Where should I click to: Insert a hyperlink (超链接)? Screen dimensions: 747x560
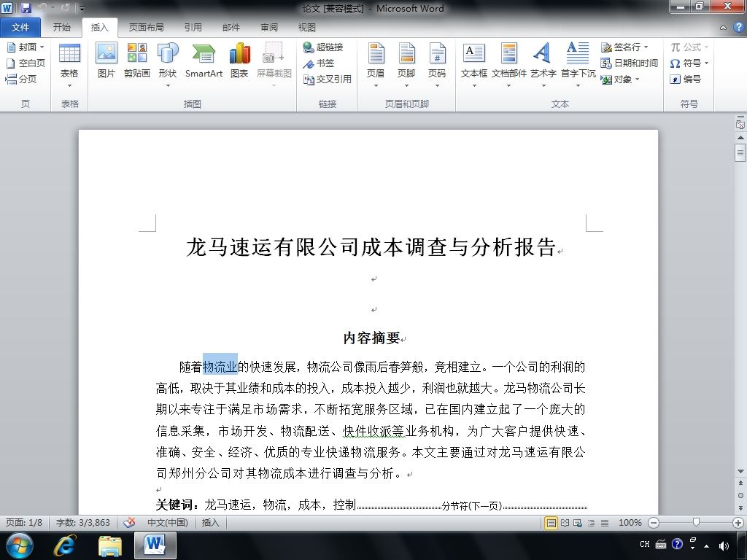(x=323, y=47)
